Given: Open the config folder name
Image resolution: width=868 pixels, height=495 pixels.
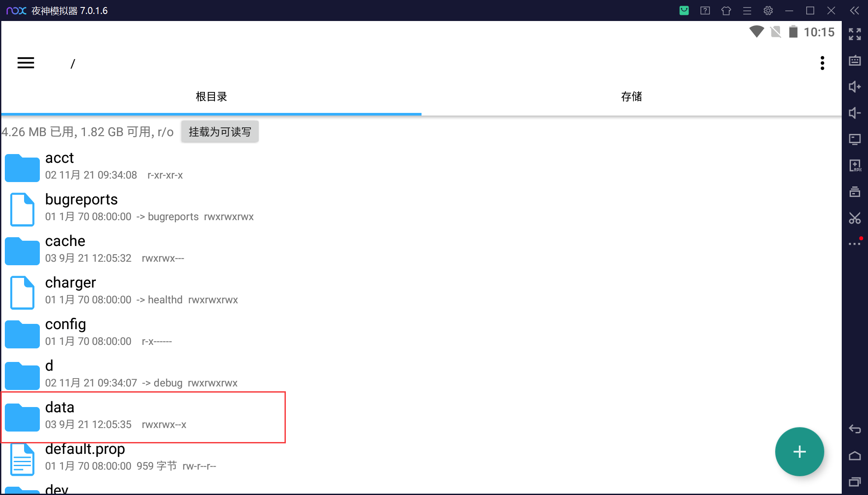Looking at the screenshot, I should tap(66, 324).
